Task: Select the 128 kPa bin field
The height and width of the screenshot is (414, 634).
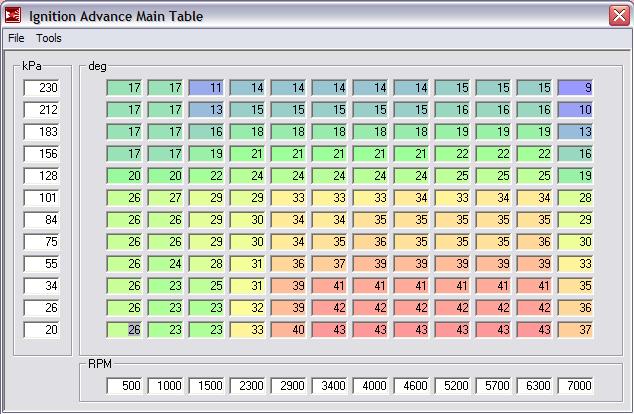Action: tap(42, 176)
